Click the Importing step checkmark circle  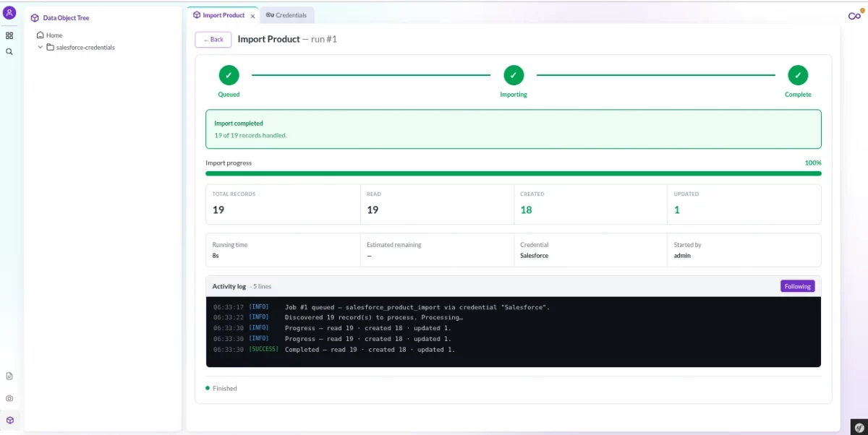click(x=514, y=74)
